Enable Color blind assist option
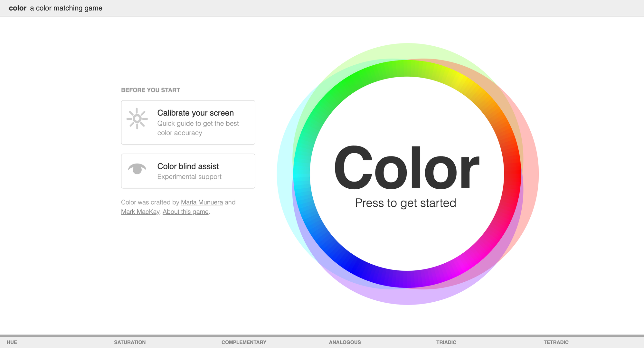This screenshot has width=644, height=348. (188, 166)
